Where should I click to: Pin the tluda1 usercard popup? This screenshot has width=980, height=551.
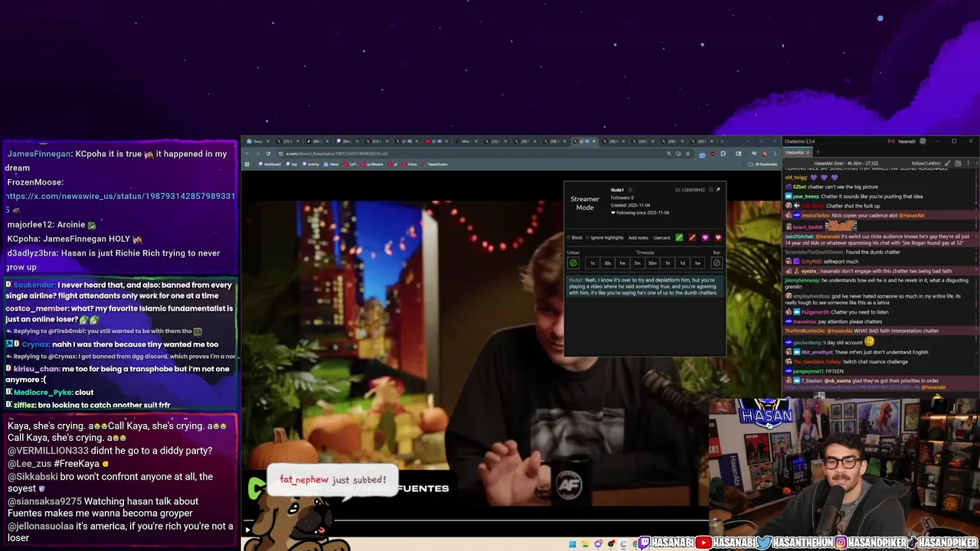pos(718,190)
